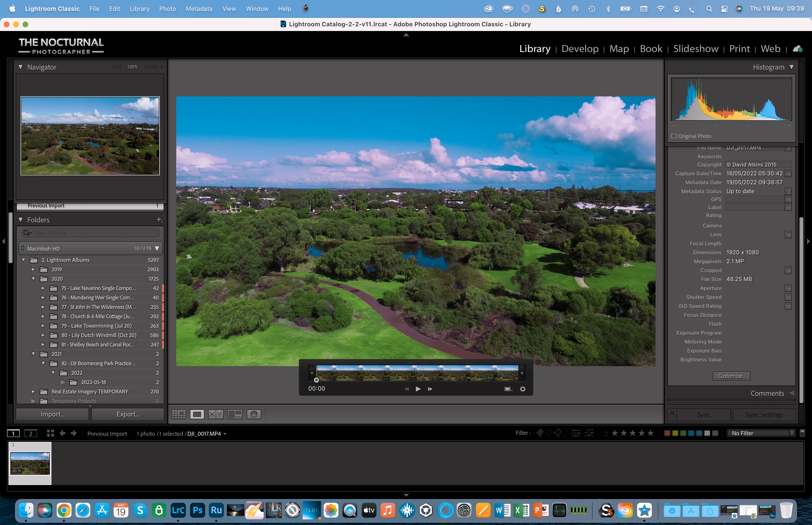Collapse the Navigator panel
The image size is (812, 525).
coord(20,67)
